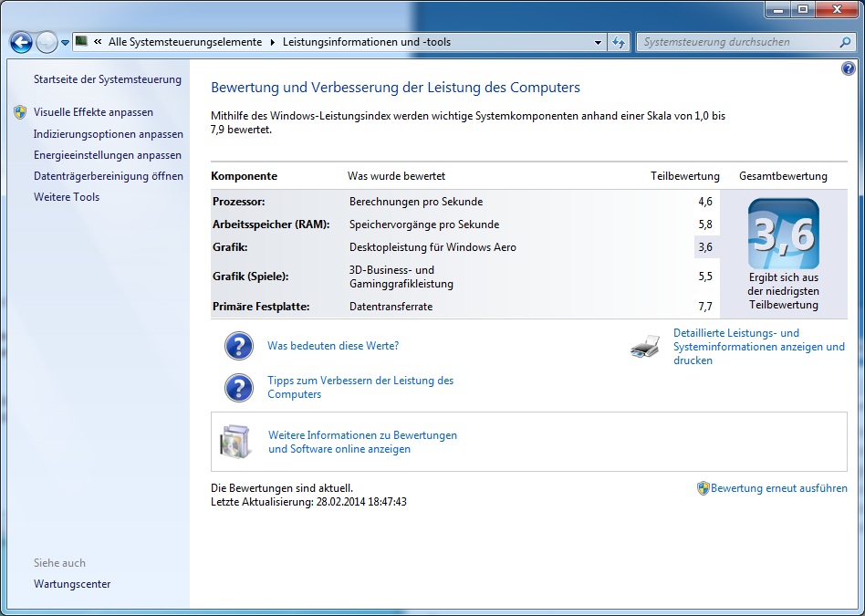Click shield icon beside Bewertung erneut ausführen

click(x=703, y=488)
